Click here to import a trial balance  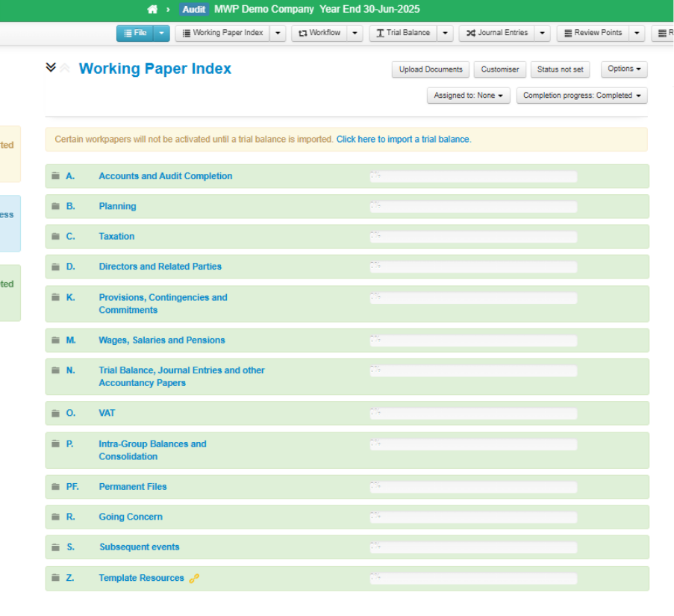403,139
